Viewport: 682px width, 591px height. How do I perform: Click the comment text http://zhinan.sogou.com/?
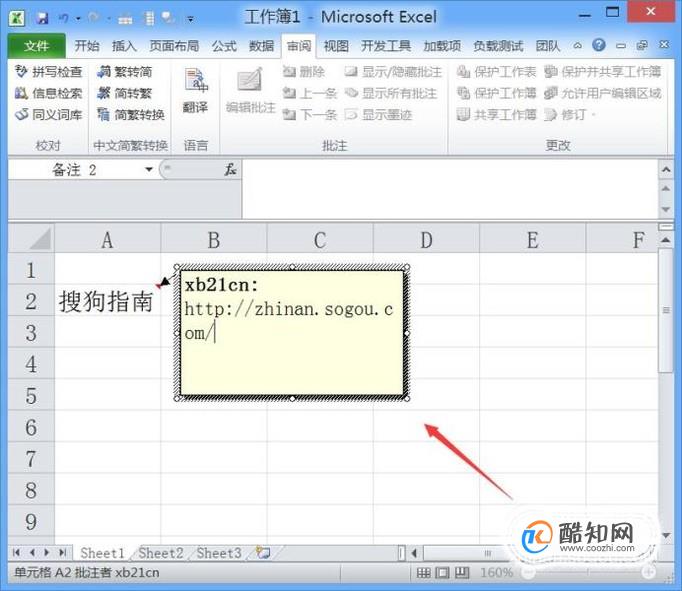(x=289, y=321)
